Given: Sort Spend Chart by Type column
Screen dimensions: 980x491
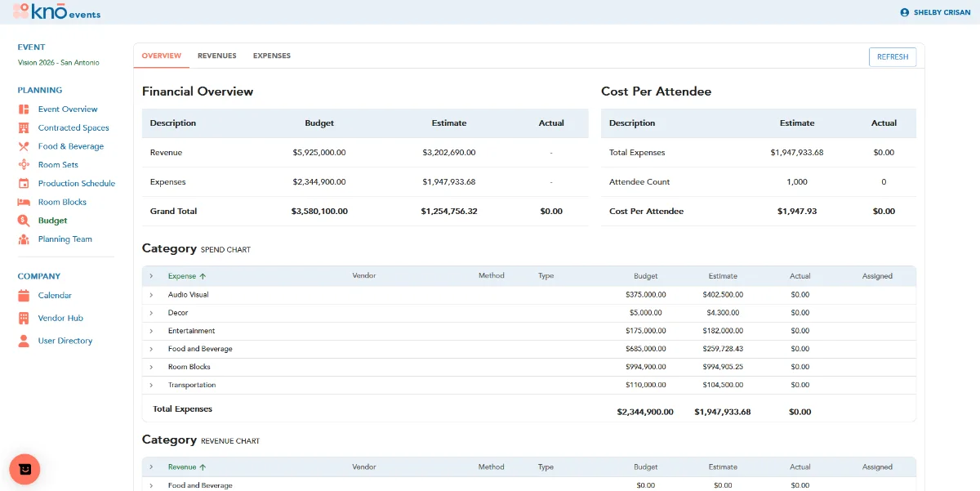Looking at the screenshot, I should tap(546, 276).
